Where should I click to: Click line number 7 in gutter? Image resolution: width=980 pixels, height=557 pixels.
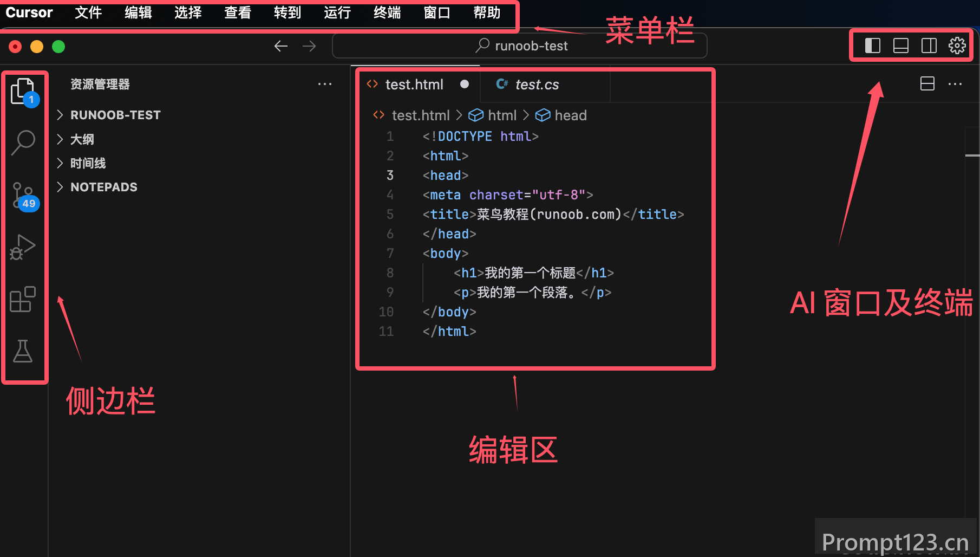point(390,254)
